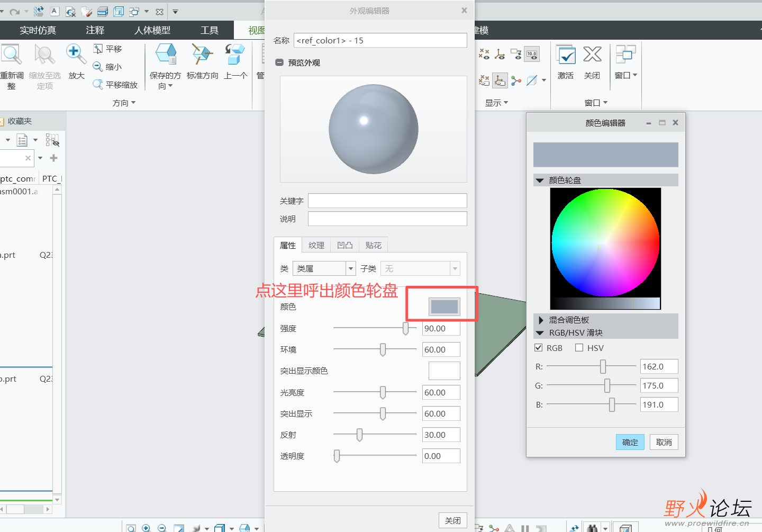
Task: Select the Pan Zoom (平移缩放) tool
Action: [115, 85]
